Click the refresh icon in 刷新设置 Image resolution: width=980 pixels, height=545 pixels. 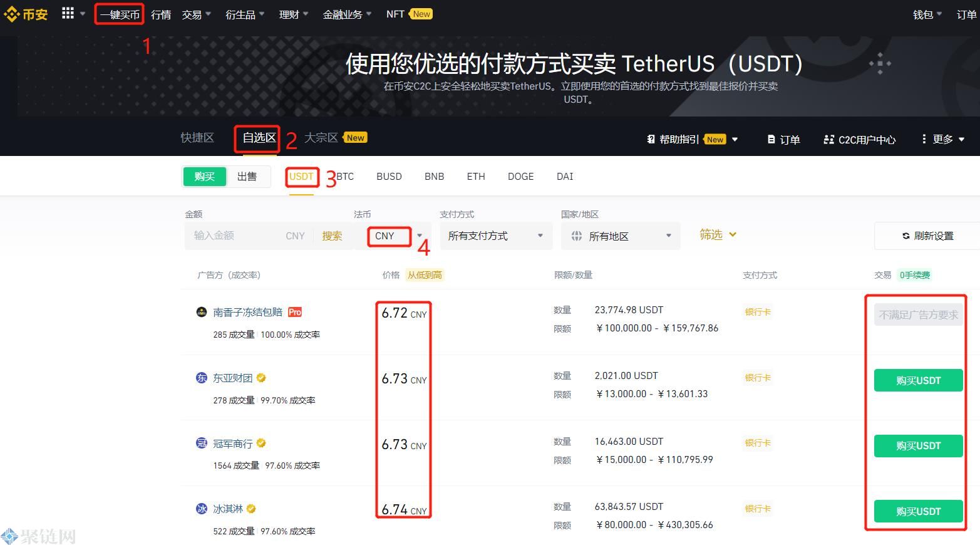click(905, 236)
